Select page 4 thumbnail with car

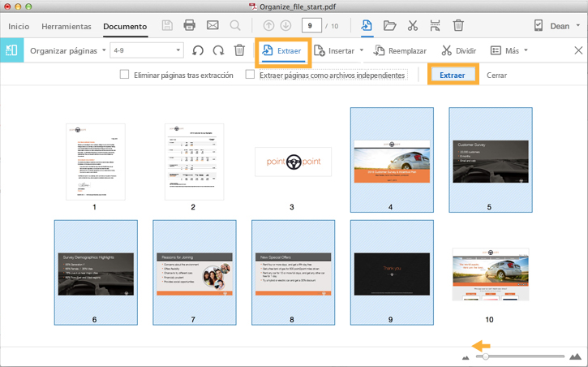pos(392,162)
